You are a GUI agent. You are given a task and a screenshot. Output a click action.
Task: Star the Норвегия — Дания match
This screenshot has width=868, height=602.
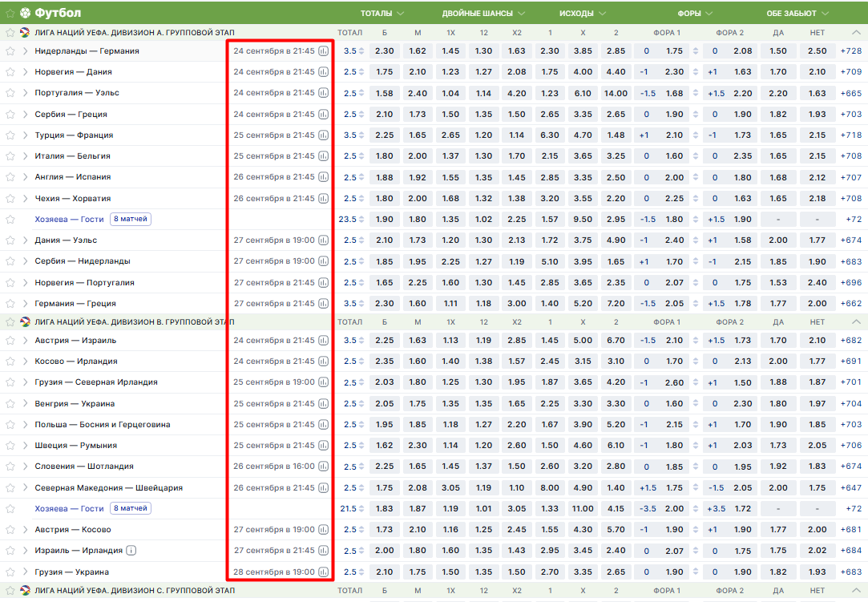coord(10,72)
